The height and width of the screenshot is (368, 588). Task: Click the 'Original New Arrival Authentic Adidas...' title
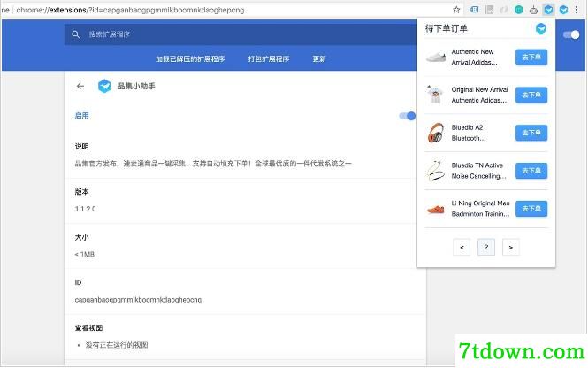click(479, 95)
